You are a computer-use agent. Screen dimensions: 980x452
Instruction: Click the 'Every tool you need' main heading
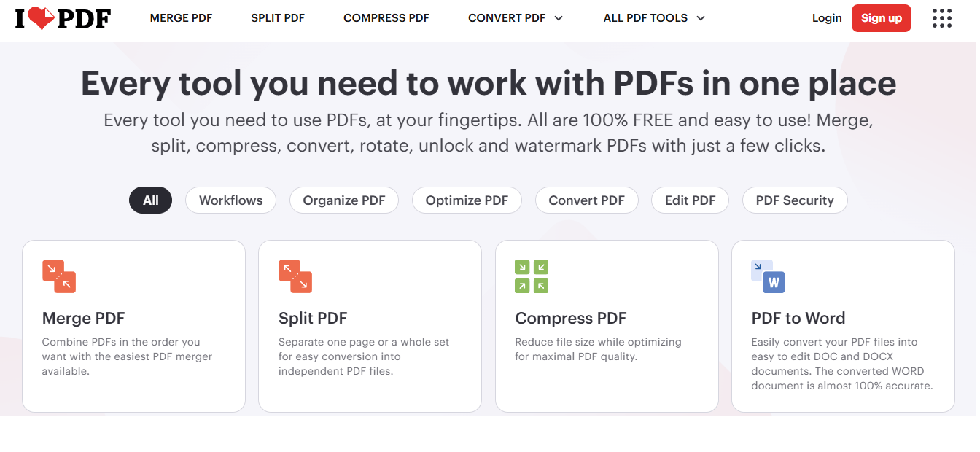(489, 83)
